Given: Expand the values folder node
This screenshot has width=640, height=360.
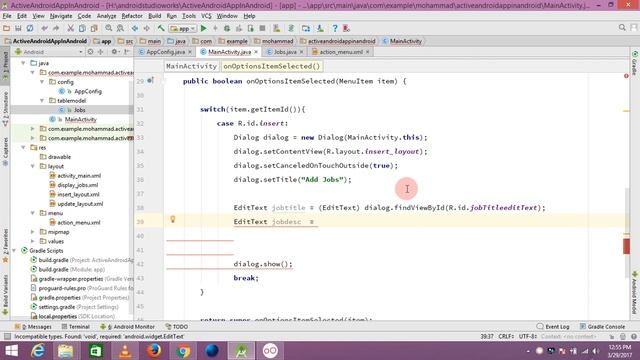Looking at the screenshot, I should (x=33, y=241).
